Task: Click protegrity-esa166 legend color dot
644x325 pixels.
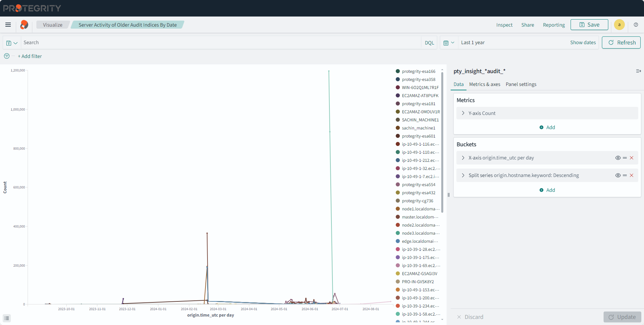Action: point(398,71)
